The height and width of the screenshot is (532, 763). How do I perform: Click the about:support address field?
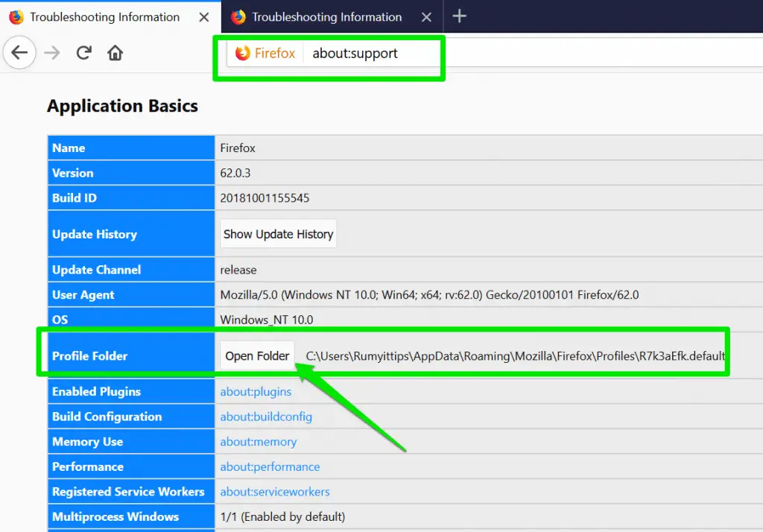[x=355, y=53]
